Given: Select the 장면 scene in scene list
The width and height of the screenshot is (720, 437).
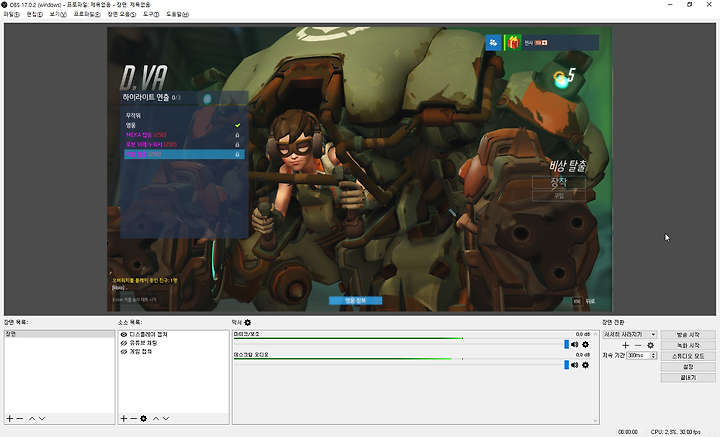Looking at the screenshot, I should point(59,334).
